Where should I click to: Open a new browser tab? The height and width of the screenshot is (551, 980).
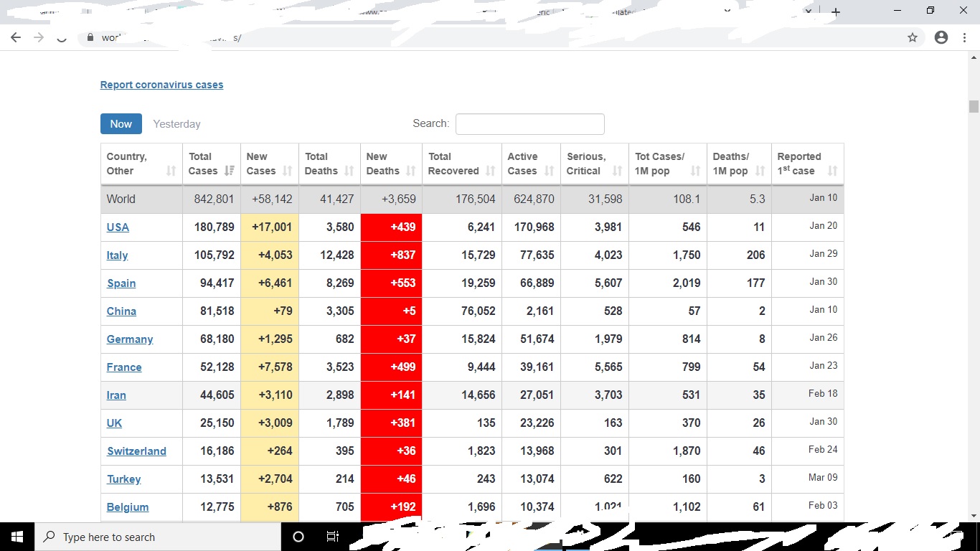point(836,11)
